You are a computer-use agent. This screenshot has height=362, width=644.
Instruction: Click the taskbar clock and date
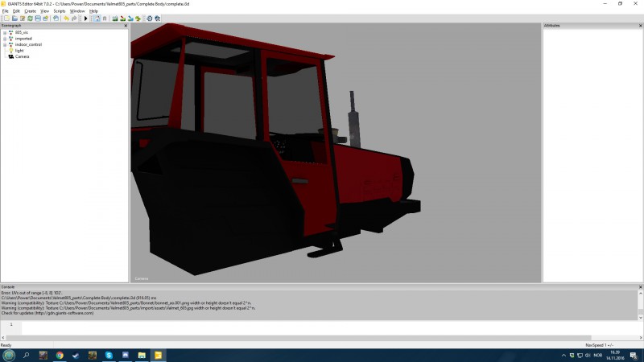click(x=615, y=356)
